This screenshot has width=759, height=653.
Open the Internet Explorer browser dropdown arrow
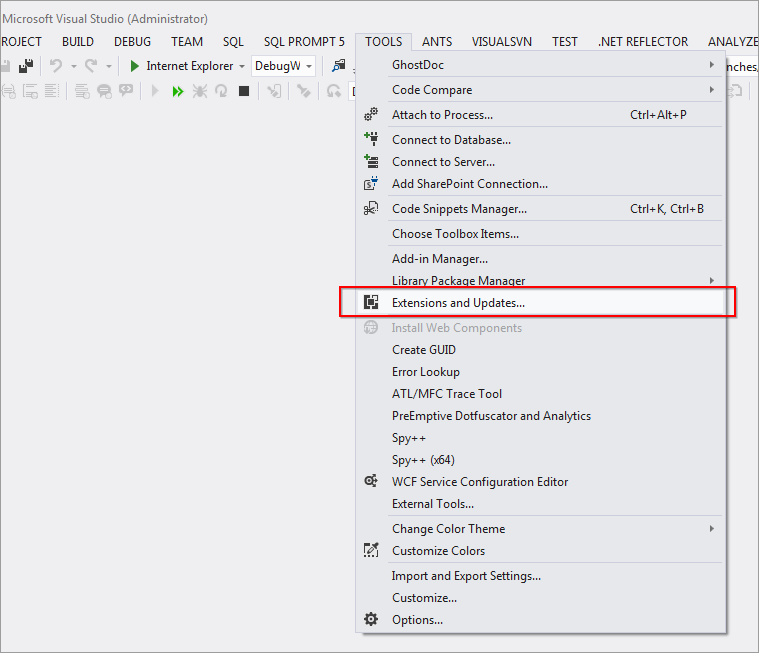242,66
